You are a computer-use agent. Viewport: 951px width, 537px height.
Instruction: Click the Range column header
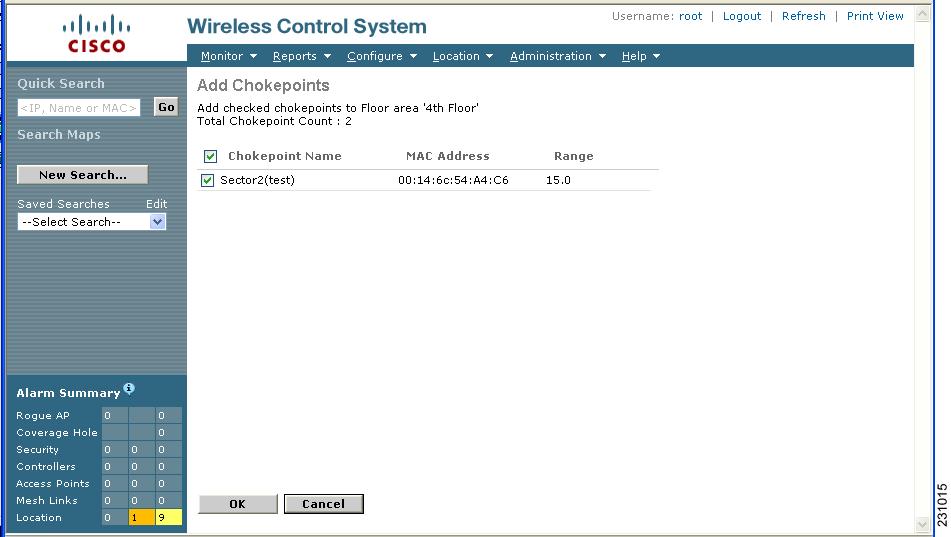tap(574, 156)
